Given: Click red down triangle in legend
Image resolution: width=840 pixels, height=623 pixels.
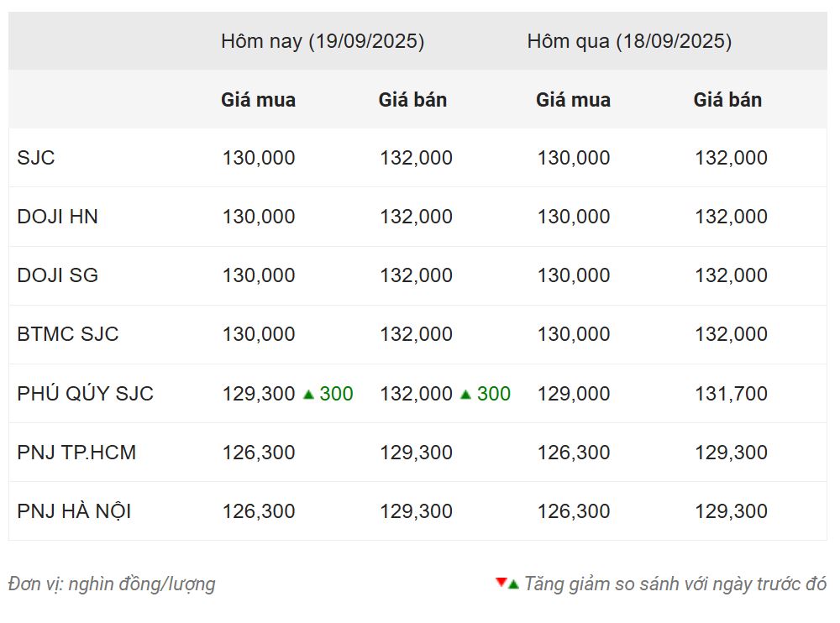Looking at the screenshot, I should [501, 582].
